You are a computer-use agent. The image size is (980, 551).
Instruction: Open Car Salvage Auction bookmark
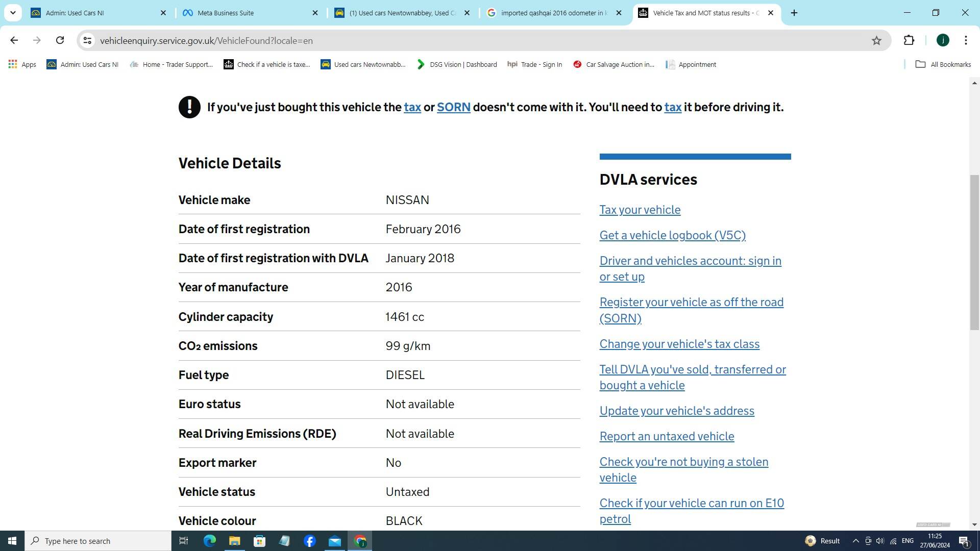[x=614, y=64]
